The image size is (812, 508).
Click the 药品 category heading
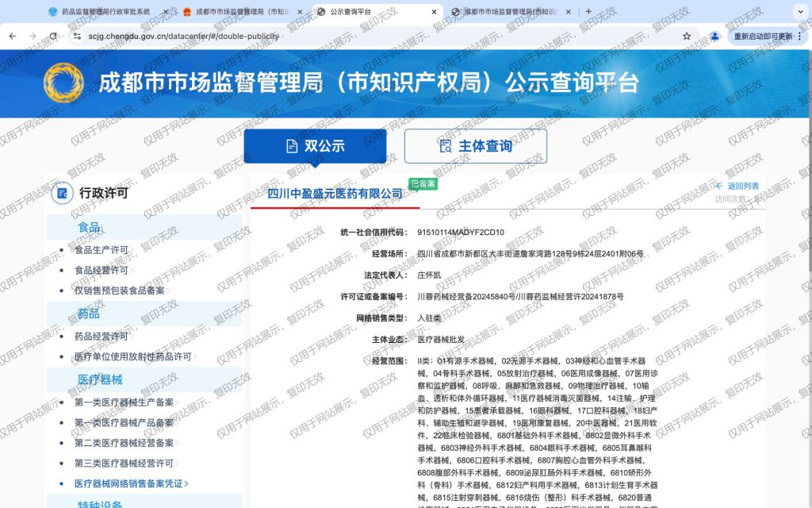coord(89,314)
